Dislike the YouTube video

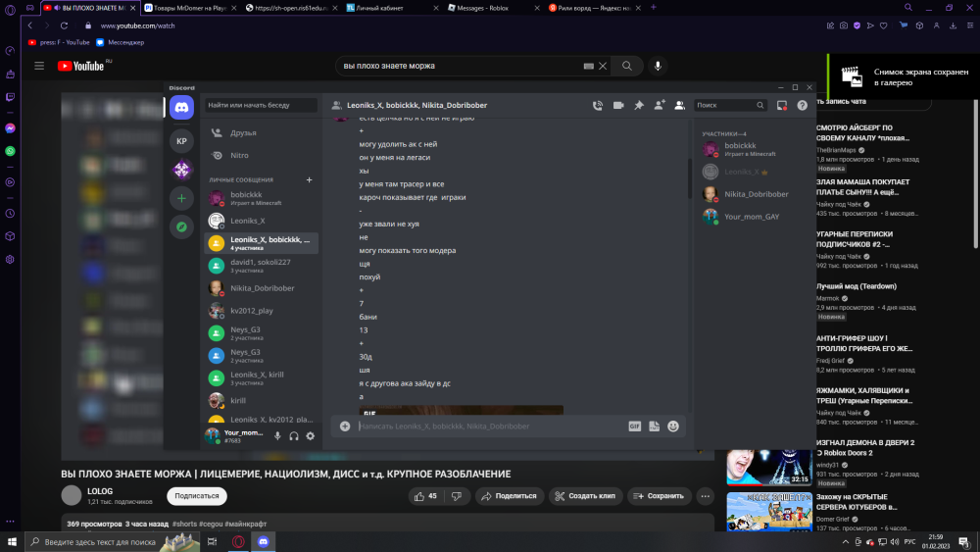(457, 496)
